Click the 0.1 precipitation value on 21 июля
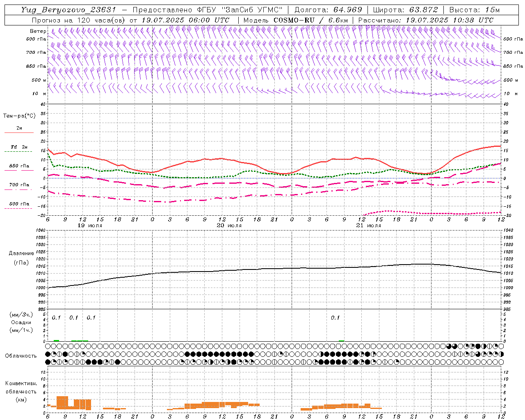The width and height of the screenshot is (525, 420). 335,318
